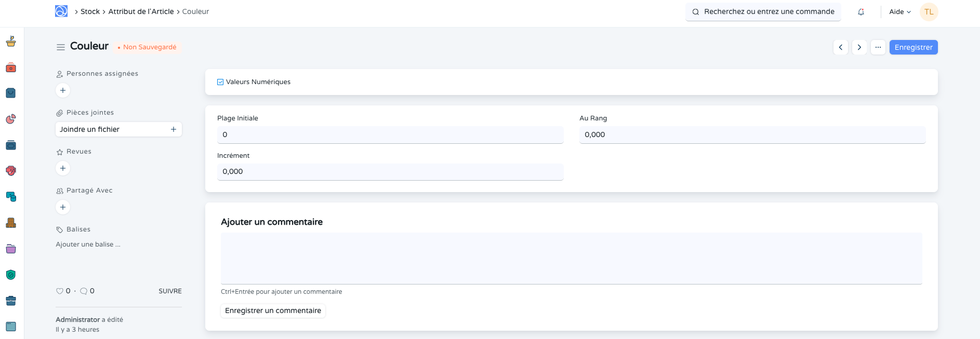Screen dimensions: 980x339
Task: Add an assigned person with plus button
Action: 63,90
